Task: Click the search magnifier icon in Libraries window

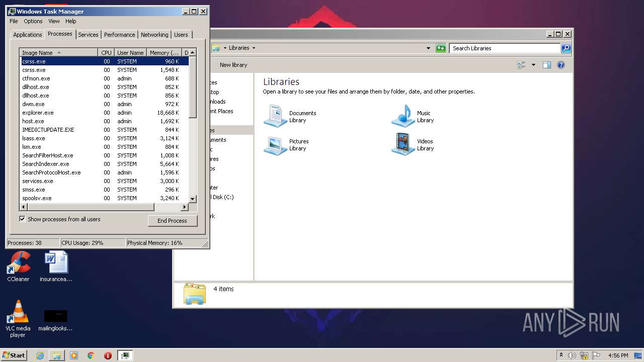Action: coord(566,48)
